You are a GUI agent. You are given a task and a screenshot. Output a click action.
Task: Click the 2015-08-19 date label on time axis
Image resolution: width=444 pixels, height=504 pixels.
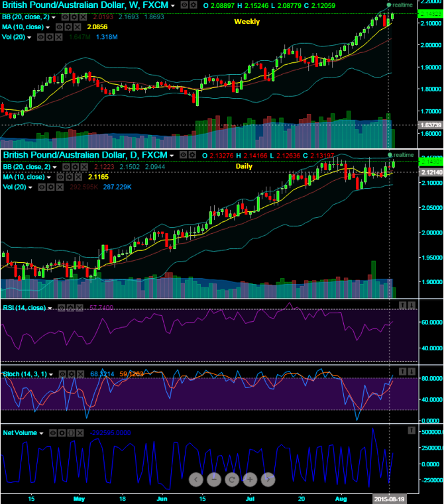tap(389, 499)
